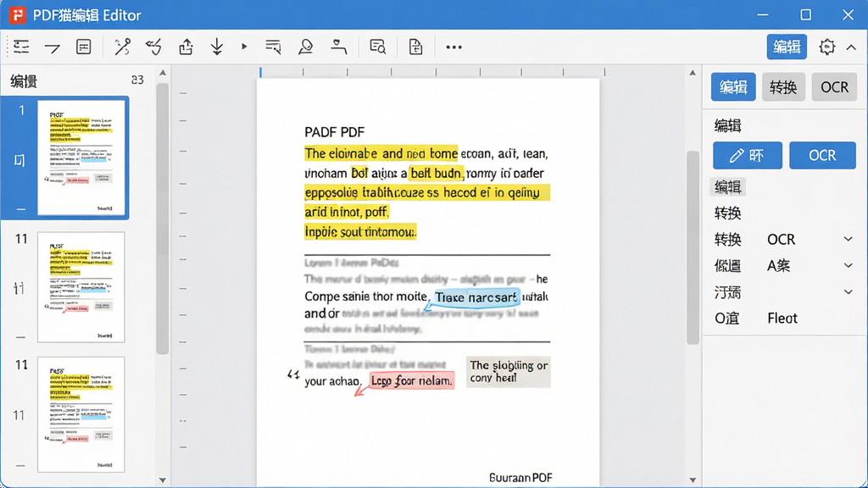Screen dimensions: 868x488
Task: Click the form page layout icon
Action: tap(84, 47)
